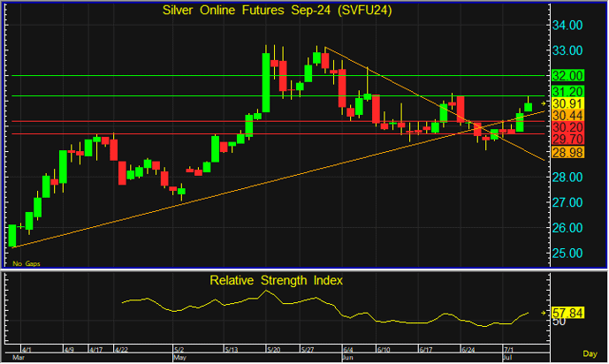Click the Relative Strength Index panel title
Image resolution: width=609 pixels, height=364 pixels.
click(276, 281)
